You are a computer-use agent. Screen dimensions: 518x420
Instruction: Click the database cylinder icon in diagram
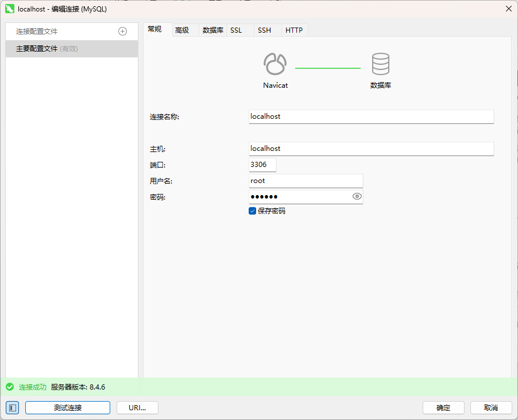pos(381,64)
